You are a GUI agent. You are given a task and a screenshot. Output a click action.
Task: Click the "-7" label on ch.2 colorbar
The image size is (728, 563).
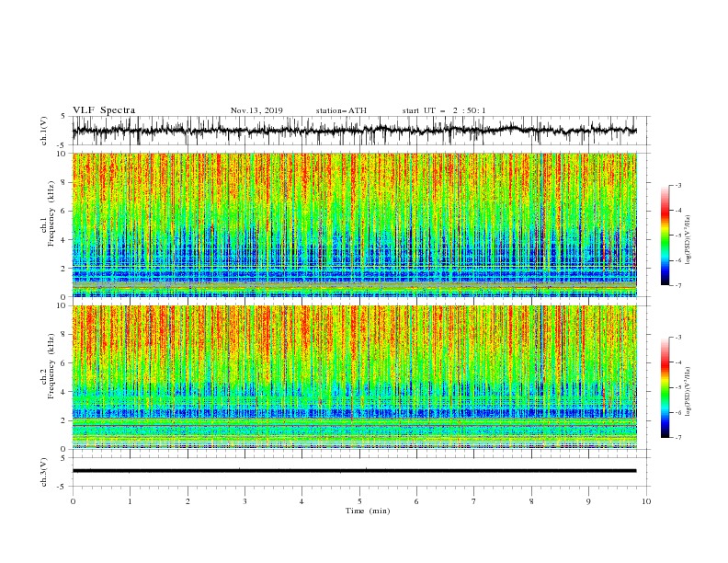coord(678,438)
